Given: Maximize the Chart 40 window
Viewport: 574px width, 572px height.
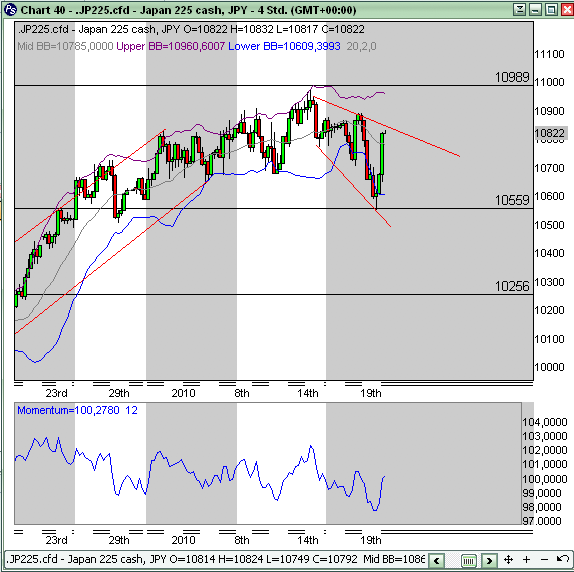Looking at the screenshot, I should 551,10.
